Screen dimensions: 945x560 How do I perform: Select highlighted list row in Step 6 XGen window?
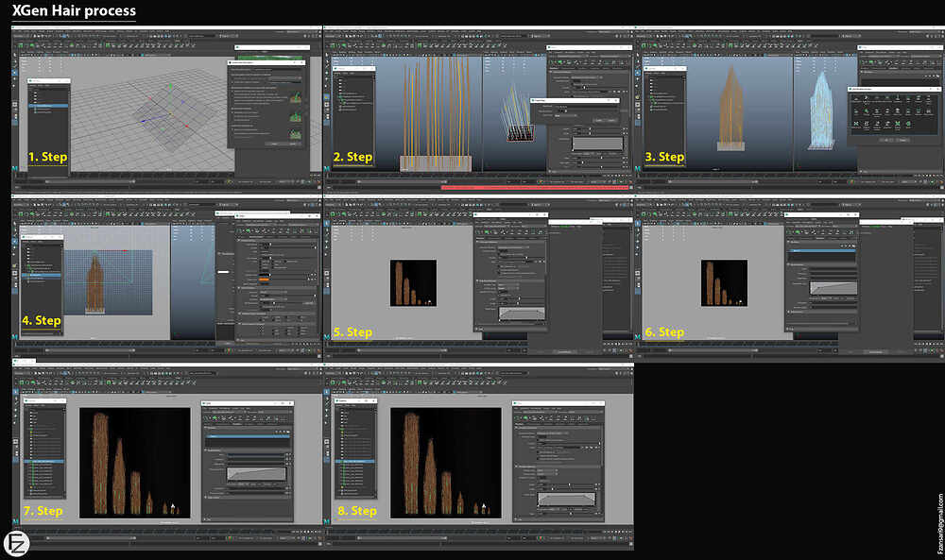[x=822, y=250]
